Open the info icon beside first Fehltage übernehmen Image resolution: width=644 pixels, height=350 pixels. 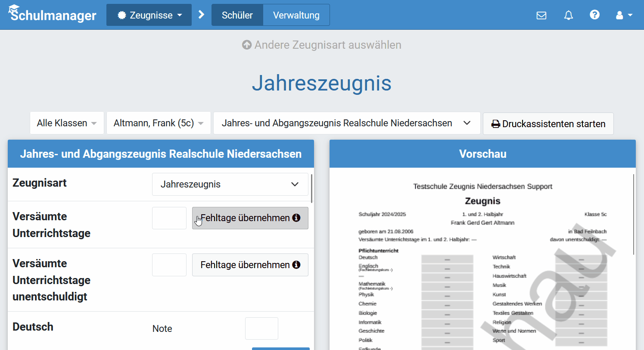[296, 218]
